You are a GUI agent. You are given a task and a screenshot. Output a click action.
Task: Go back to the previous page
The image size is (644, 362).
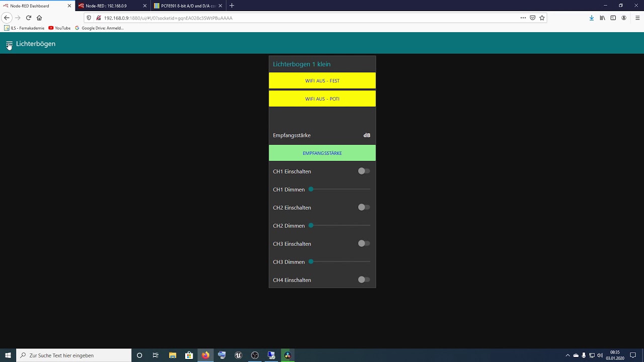point(7,18)
